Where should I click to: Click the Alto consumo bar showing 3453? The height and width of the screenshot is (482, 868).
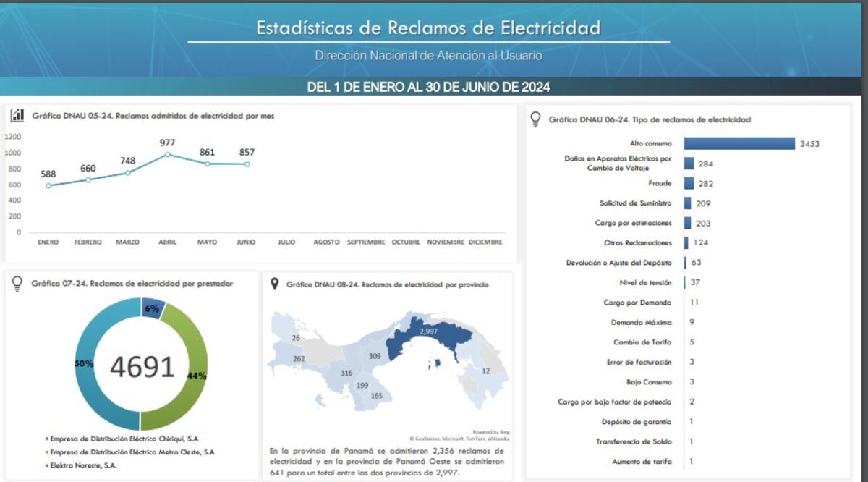coord(739,144)
